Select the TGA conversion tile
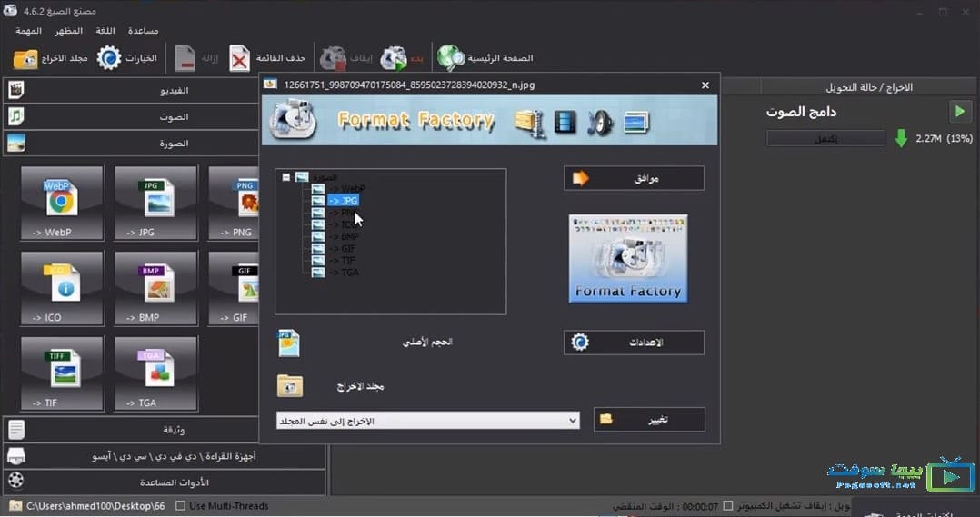Screen dimensions: 980x517 (155, 373)
